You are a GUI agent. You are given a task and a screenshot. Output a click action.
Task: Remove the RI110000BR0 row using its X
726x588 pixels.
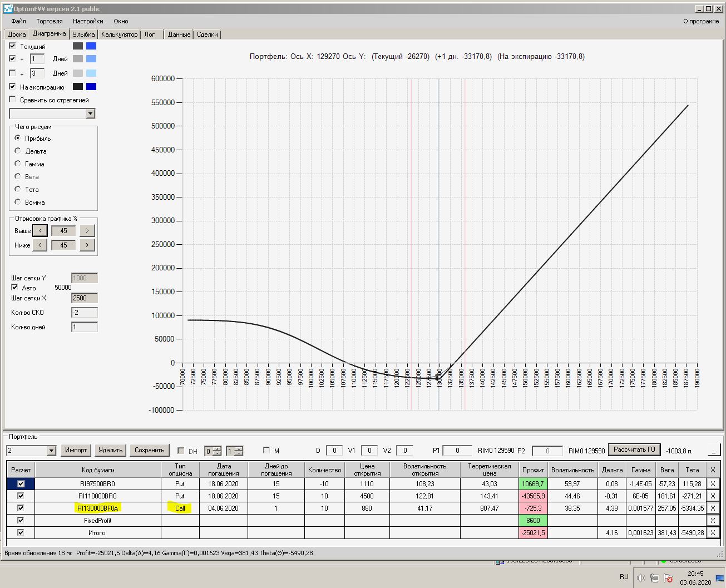[713, 496]
